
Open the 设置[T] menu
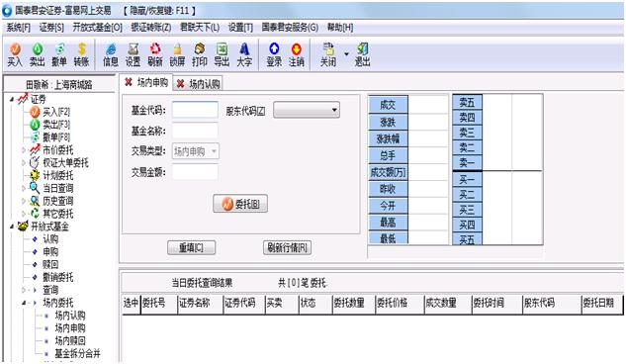click(240, 28)
